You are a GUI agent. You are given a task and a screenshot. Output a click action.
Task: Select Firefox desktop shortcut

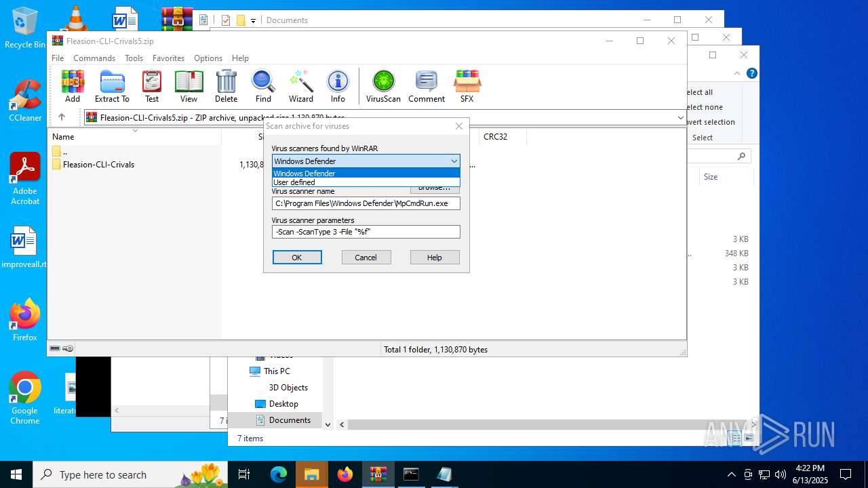point(25,320)
